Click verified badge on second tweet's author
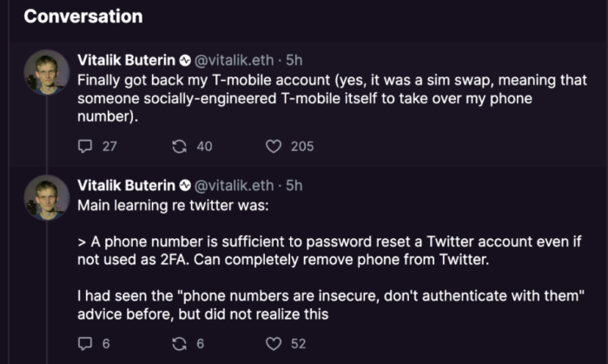The image size is (608, 364). coord(185,186)
